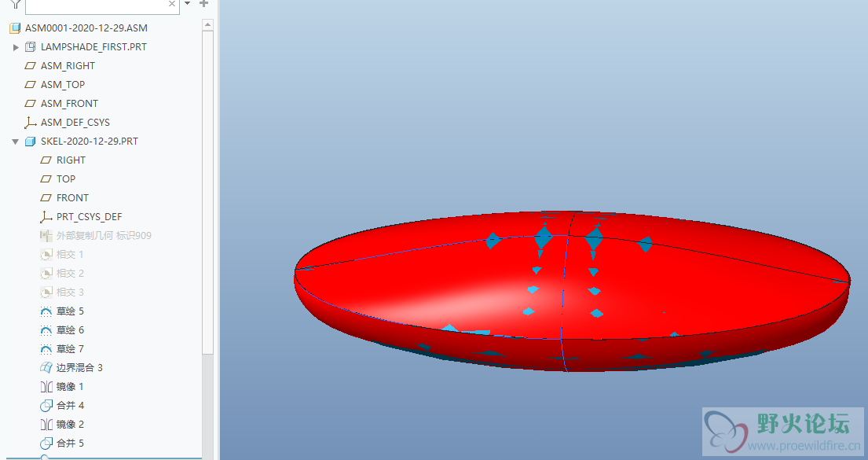Collapse the SKEL-2020-12-29.PRT node

pyautogui.click(x=16, y=142)
